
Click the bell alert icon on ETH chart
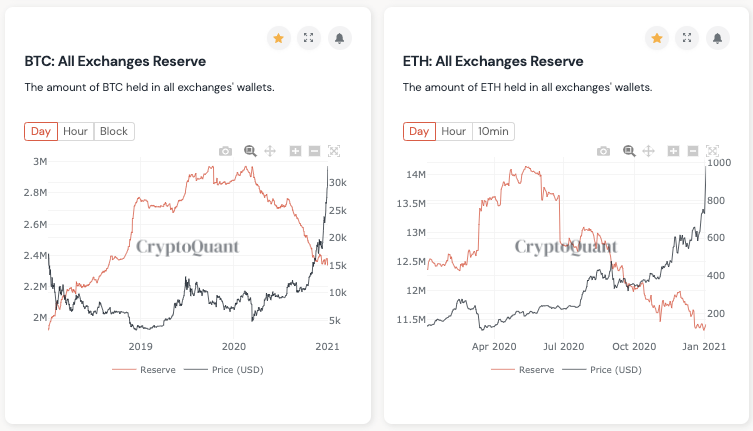[x=717, y=38]
